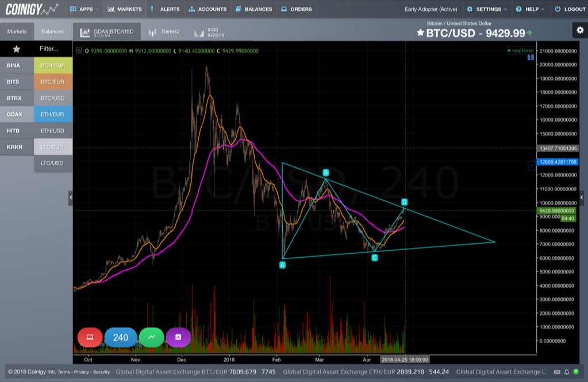Expand the HELP dropdown
588x382 pixels.
[530, 9]
